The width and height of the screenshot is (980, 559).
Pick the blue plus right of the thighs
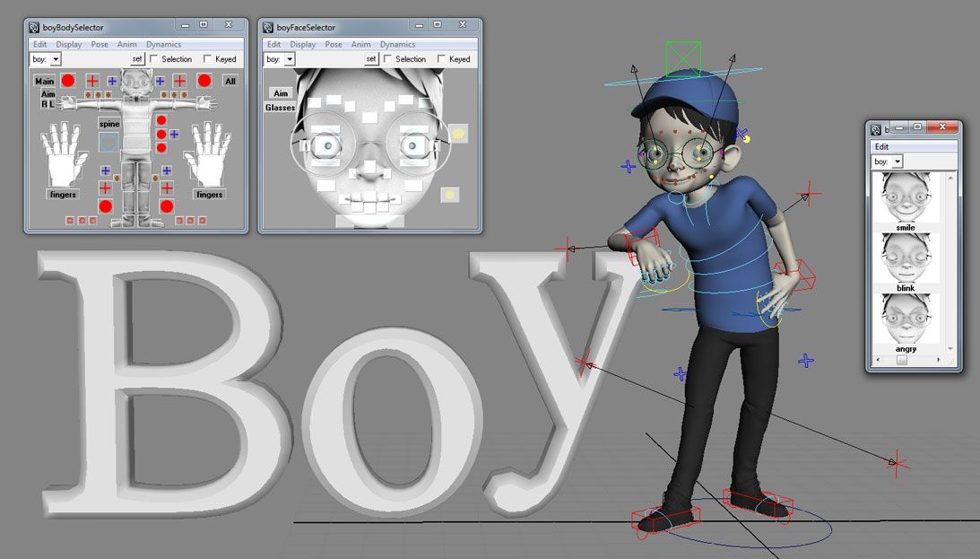167,170
